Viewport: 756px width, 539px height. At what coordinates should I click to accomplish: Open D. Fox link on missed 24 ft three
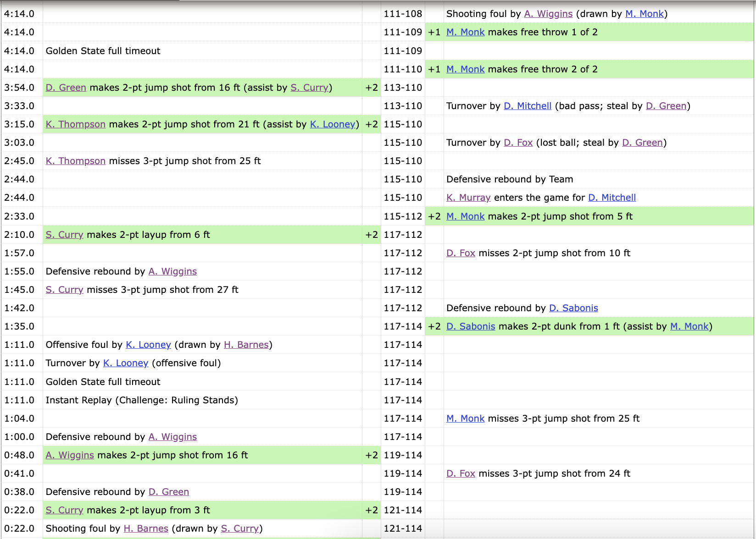click(x=461, y=473)
